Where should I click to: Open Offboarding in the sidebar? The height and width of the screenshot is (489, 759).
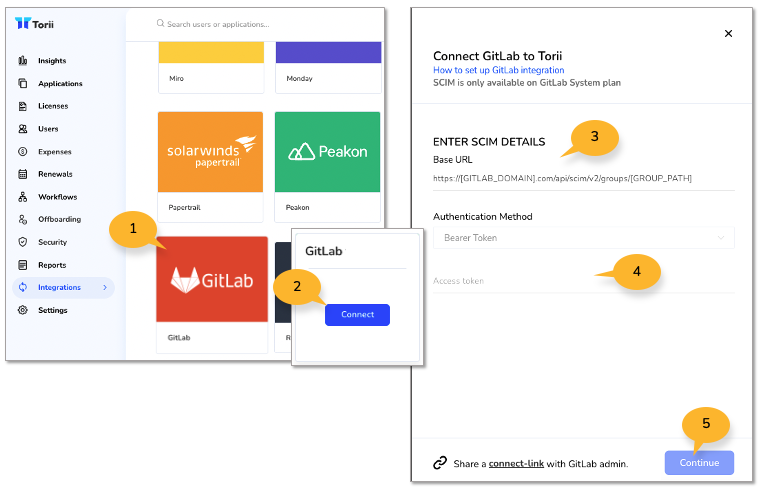coord(60,219)
